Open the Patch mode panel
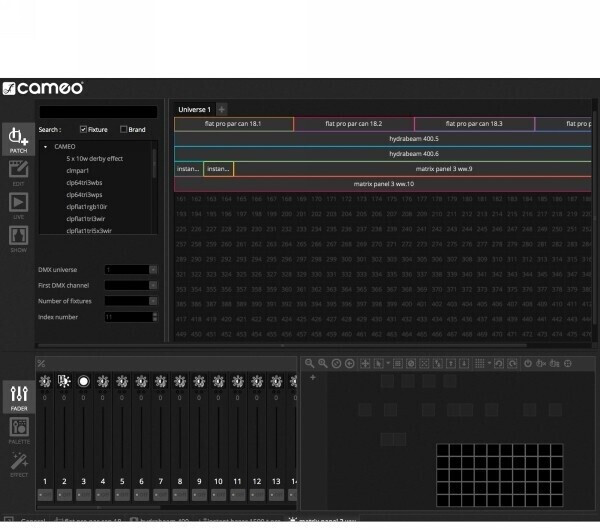This screenshot has height=530, width=600. pos(17,139)
